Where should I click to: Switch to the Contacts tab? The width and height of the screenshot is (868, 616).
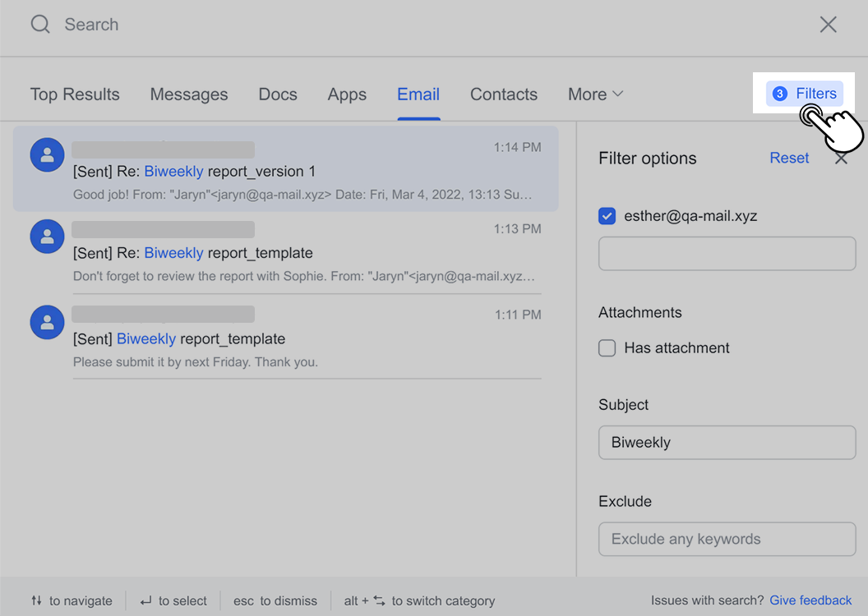click(x=503, y=94)
